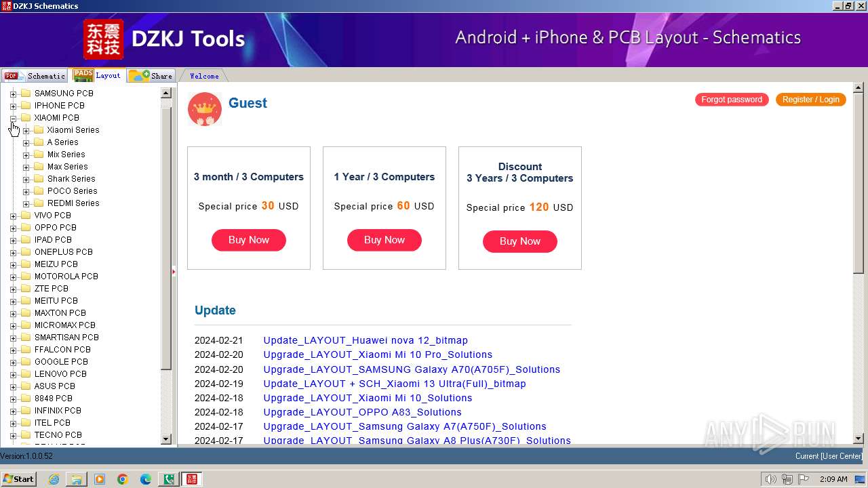
Task: Click the Guest avatar icon
Action: click(205, 109)
